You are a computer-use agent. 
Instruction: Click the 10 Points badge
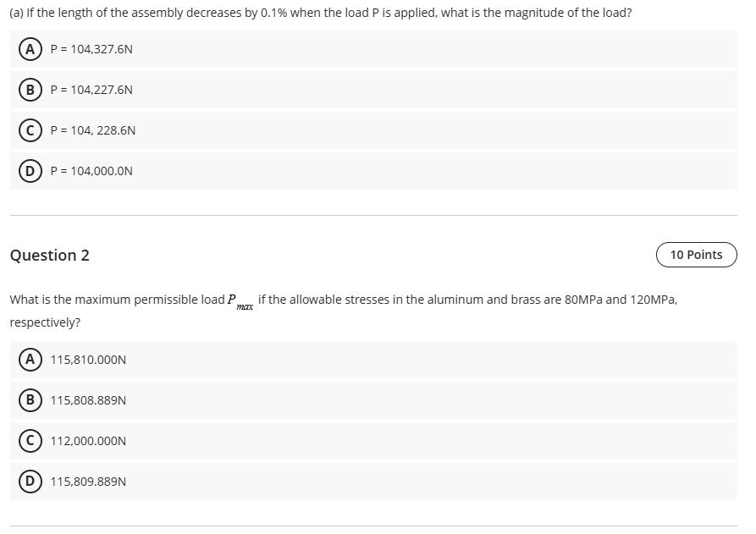(696, 255)
